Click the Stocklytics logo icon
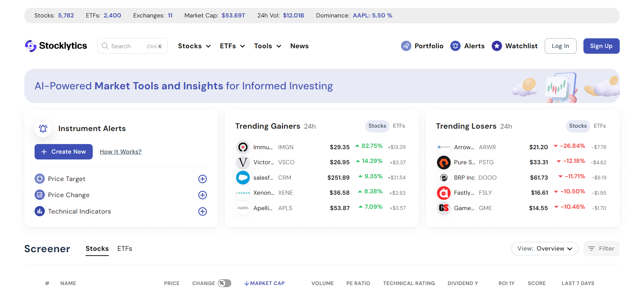Screen dimensions: 644x296 [30, 46]
